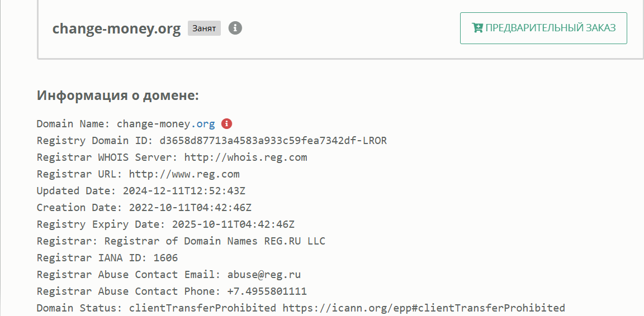
Task: Select the Занят status badge
Action: coord(204,28)
